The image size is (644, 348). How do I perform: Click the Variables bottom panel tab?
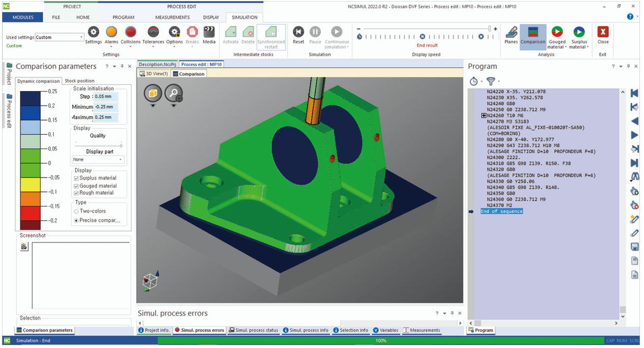click(386, 330)
